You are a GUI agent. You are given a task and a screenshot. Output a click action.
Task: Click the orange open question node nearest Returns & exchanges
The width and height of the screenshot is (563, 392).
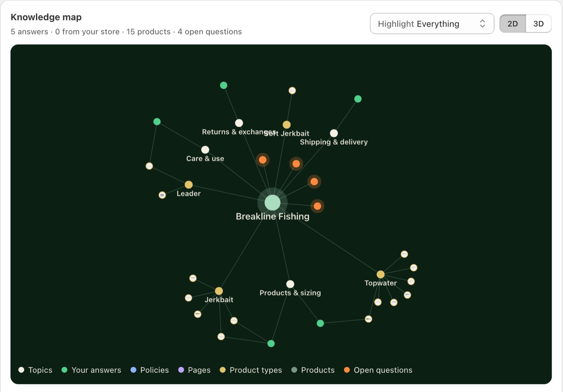tap(263, 159)
